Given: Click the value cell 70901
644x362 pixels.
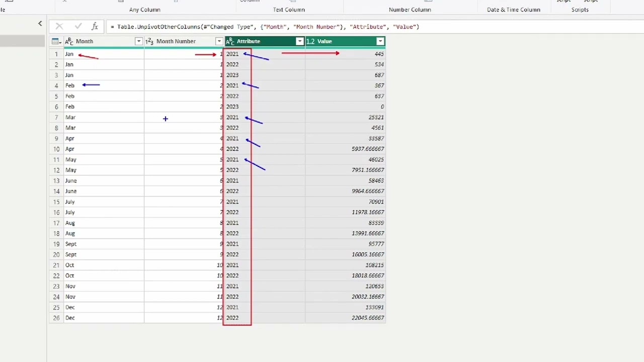Looking at the screenshot, I should pos(345,202).
